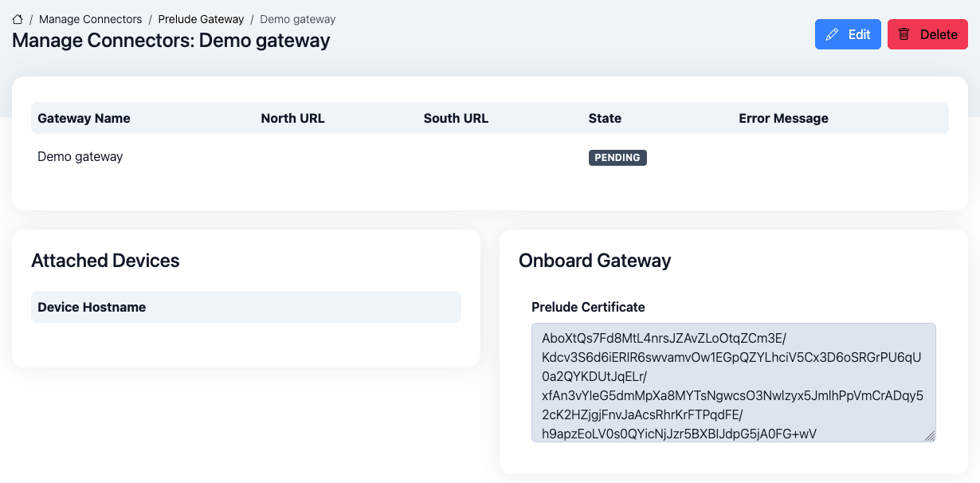Click the home icon in breadcrumb

pos(18,19)
